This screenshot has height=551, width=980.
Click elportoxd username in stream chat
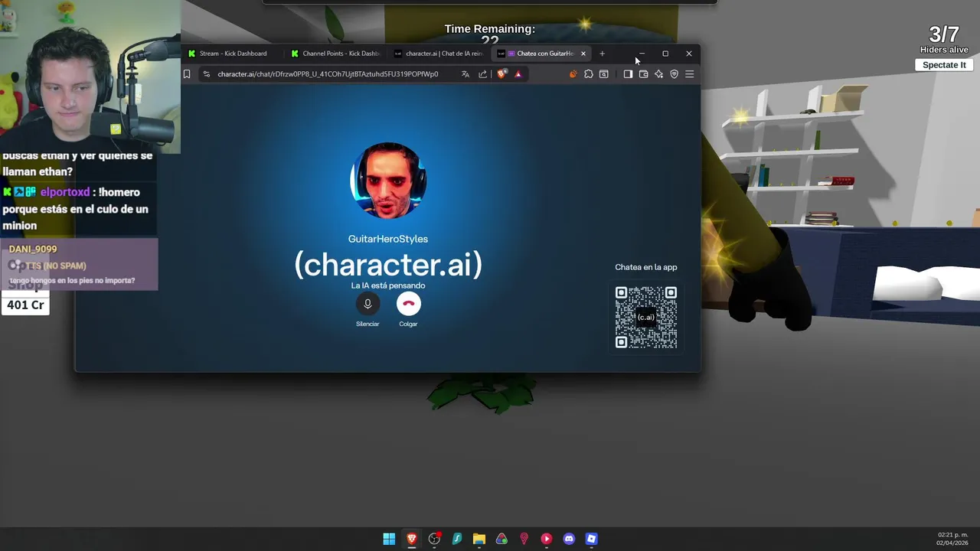tap(65, 192)
